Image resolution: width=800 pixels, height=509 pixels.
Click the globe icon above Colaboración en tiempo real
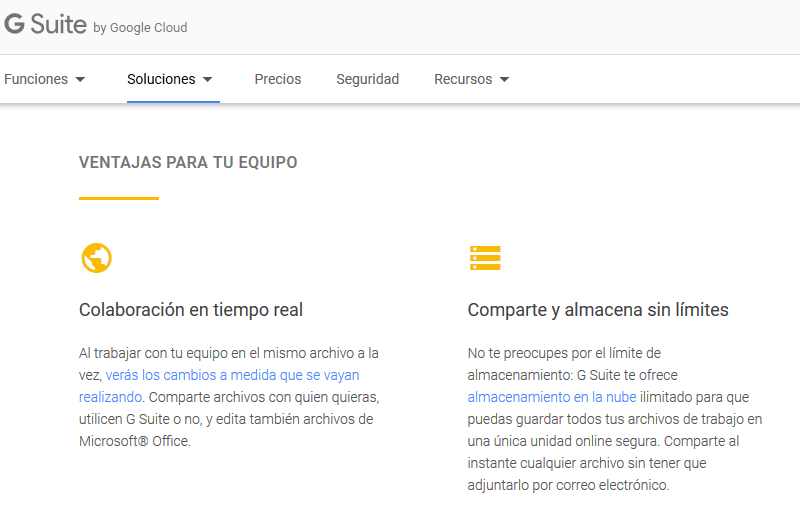pos(96,258)
